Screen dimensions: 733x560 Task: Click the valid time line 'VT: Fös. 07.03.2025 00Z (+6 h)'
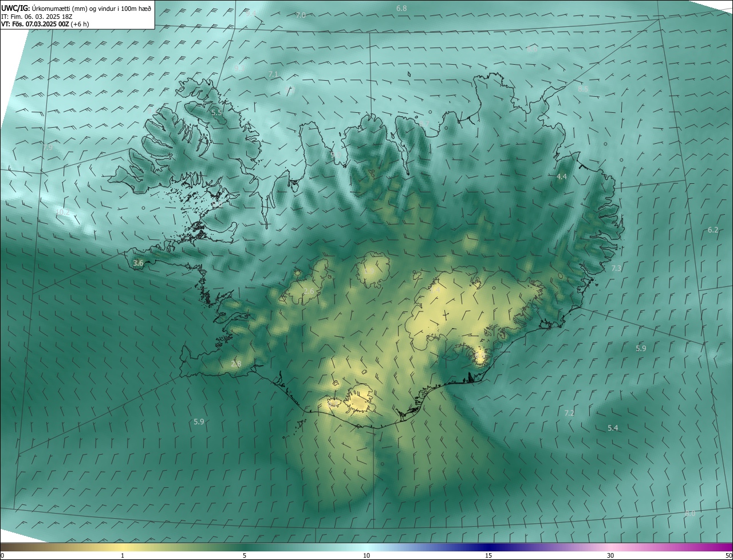45,24
